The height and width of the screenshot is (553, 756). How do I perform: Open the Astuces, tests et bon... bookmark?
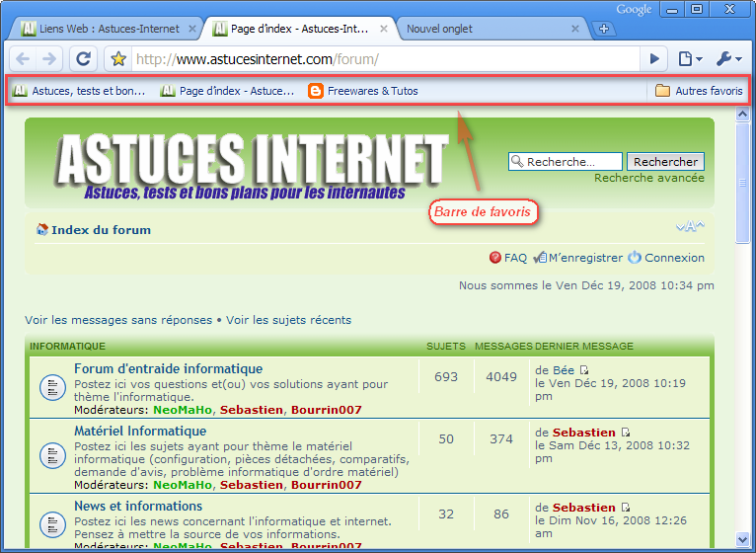click(79, 91)
